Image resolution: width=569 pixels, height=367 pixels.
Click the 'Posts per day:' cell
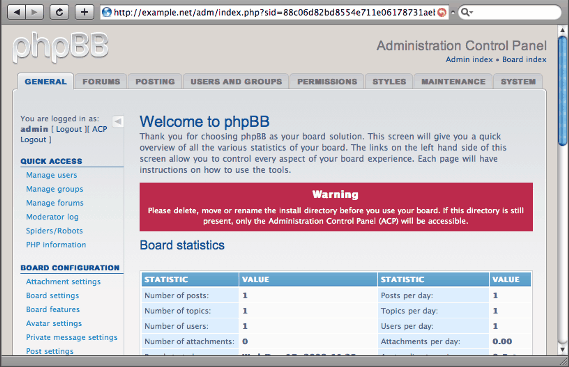(x=433, y=295)
